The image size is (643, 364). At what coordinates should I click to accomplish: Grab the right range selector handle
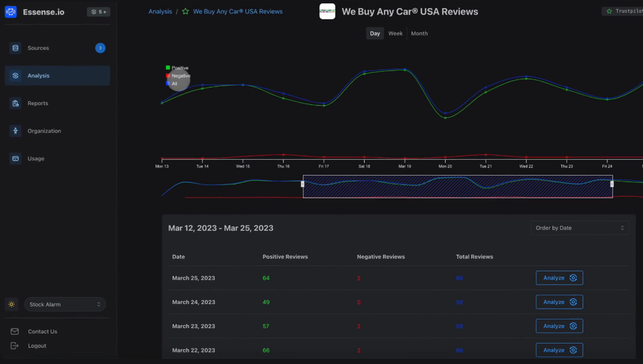pos(612,184)
